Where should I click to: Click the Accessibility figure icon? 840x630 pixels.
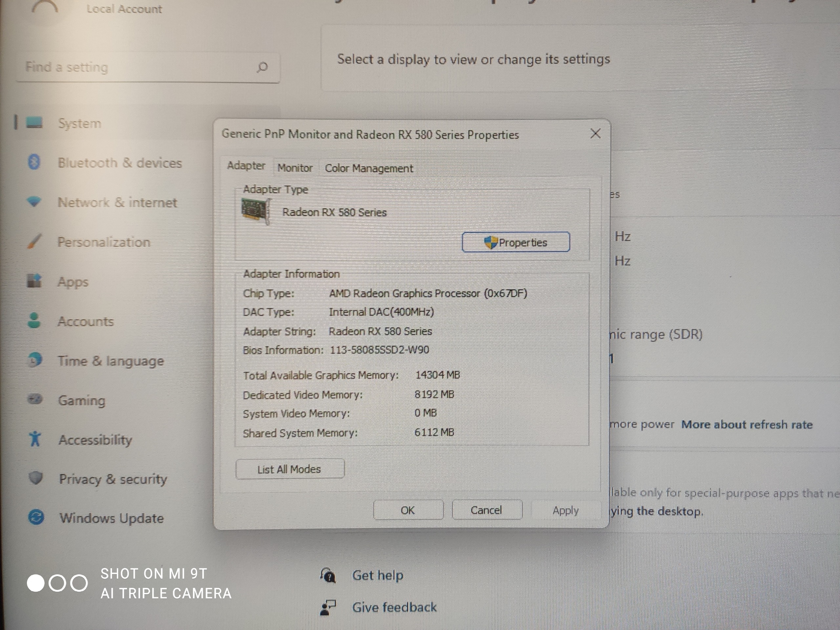tap(35, 439)
